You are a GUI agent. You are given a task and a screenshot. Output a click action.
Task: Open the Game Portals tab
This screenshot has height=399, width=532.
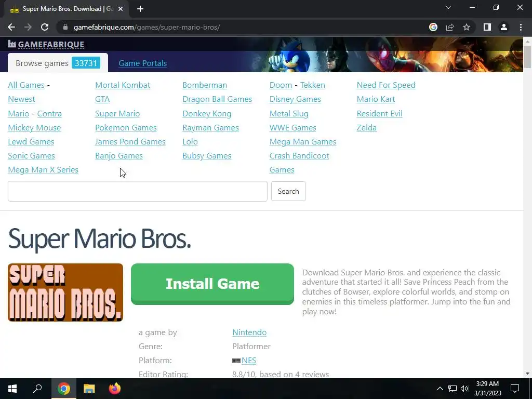(x=142, y=63)
